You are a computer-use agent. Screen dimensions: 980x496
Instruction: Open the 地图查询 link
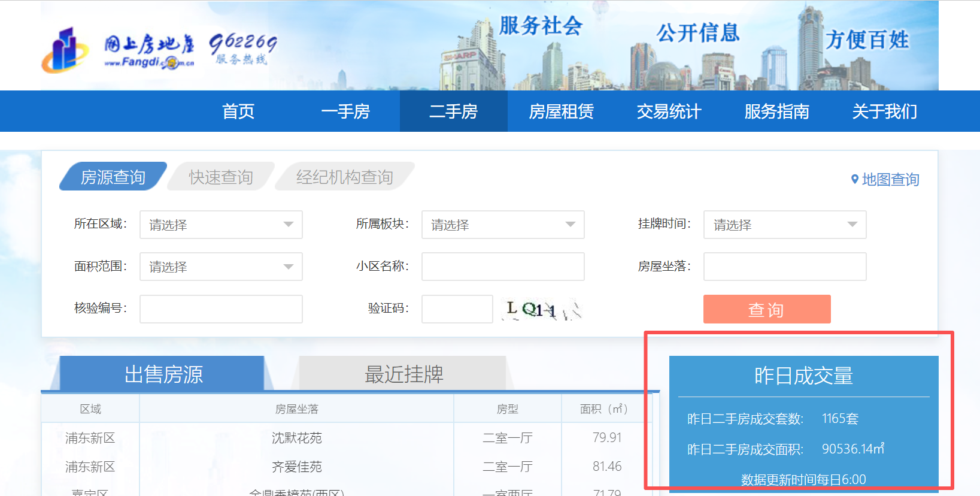pos(890,180)
